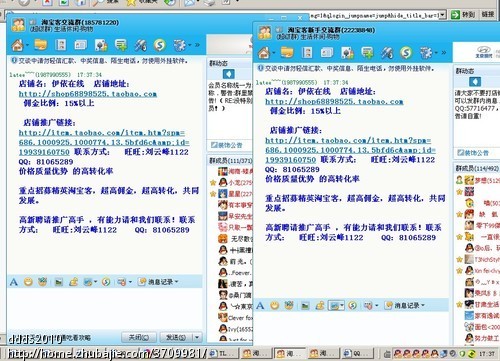The height and width of the screenshot is (361, 500).
Task: Switch to QQ taskbar item
Action: click(357, 353)
